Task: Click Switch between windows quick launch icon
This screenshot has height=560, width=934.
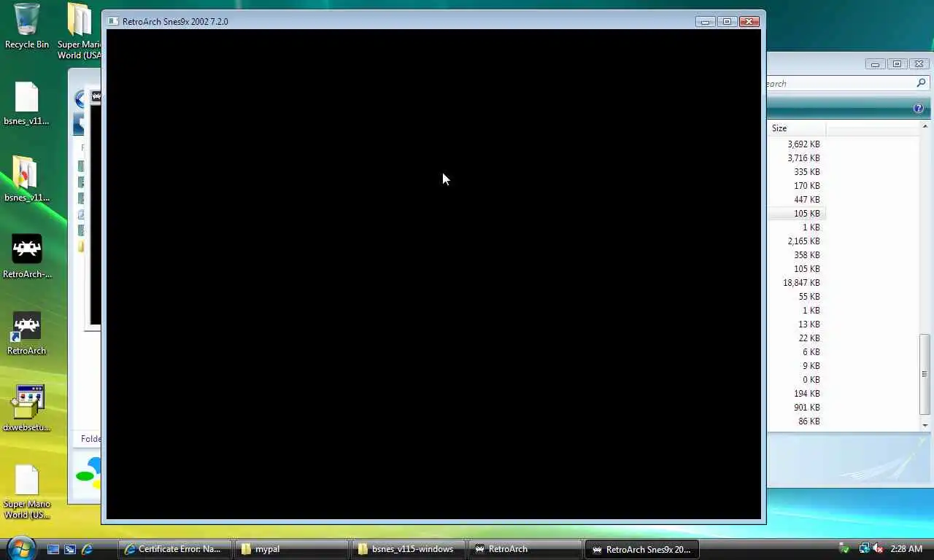Action: [x=70, y=549]
